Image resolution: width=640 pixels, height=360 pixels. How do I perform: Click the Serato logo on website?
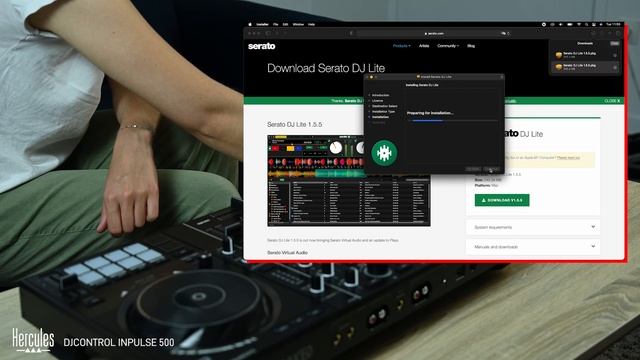pos(262,46)
